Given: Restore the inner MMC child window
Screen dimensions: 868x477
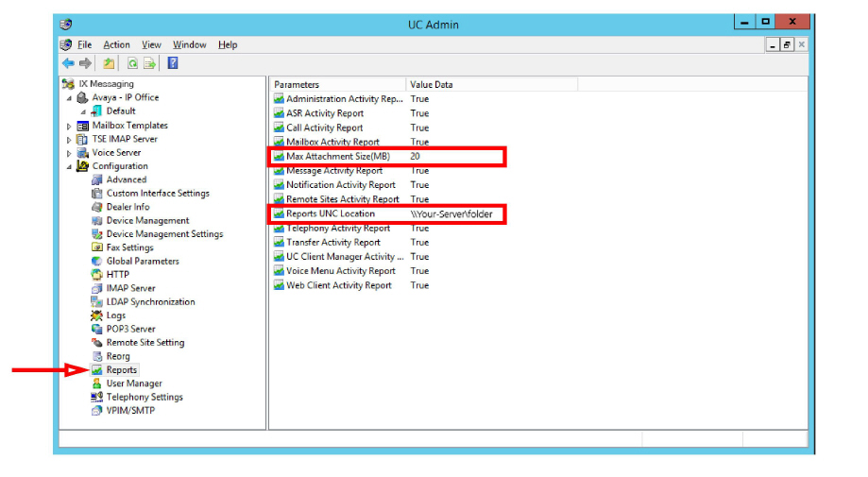Looking at the screenshot, I should (787, 44).
